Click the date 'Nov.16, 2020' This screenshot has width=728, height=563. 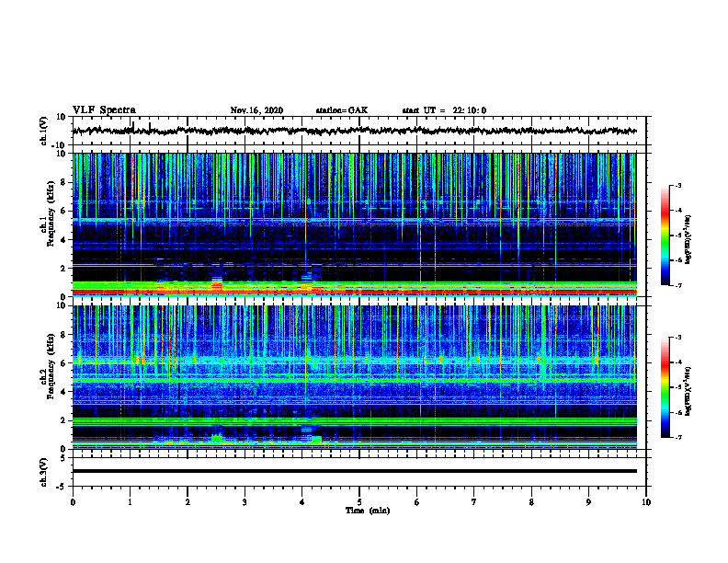click(x=256, y=110)
